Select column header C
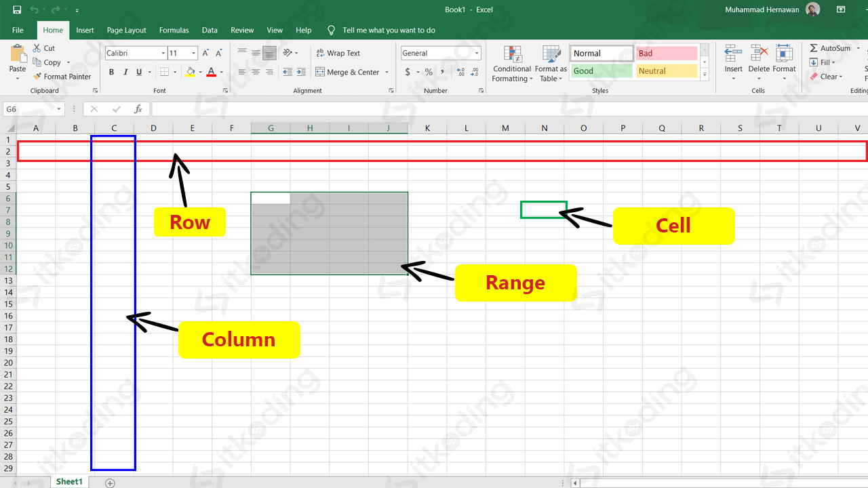This screenshot has width=868, height=488. 114,128
